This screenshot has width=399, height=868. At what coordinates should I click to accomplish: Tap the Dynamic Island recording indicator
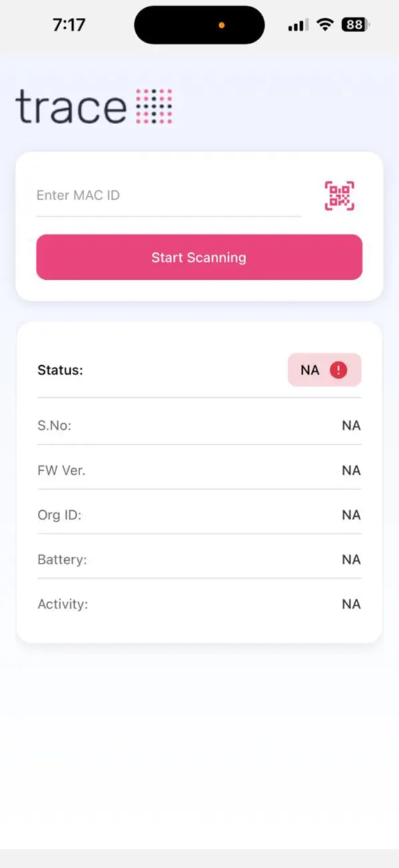[x=221, y=25]
